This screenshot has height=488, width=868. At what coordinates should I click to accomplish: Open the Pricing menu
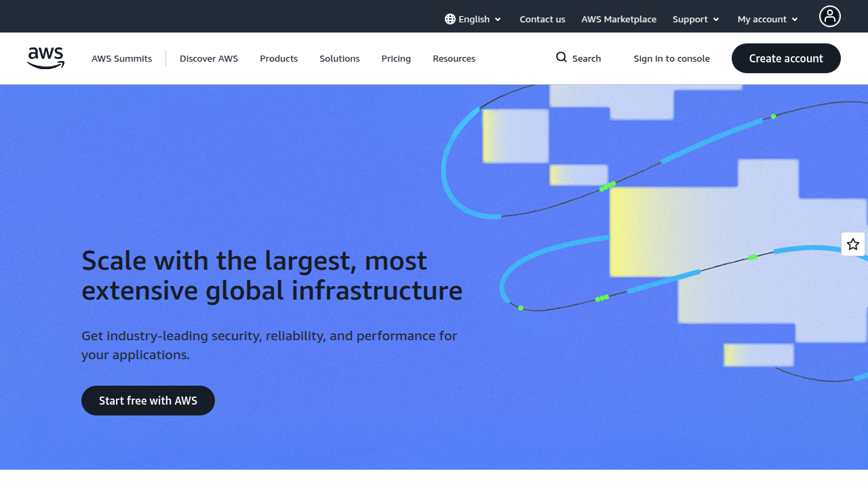[396, 58]
